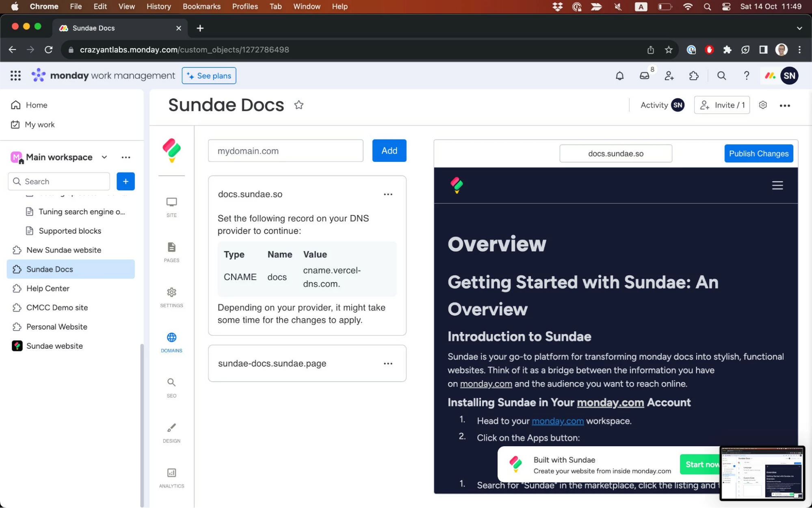
Task: Click the See plans button
Action: (209, 76)
